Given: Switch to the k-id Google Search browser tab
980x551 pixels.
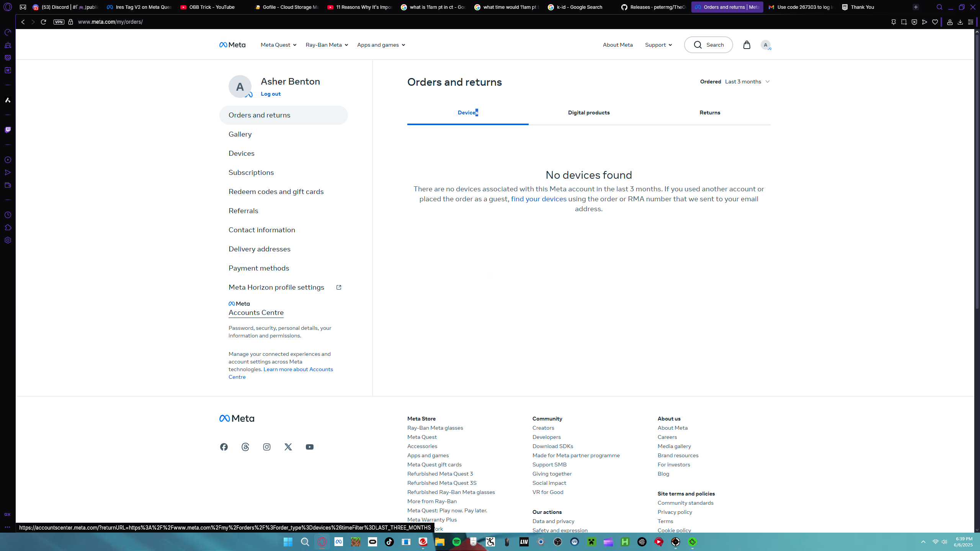Looking at the screenshot, I should [x=579, y=7].
